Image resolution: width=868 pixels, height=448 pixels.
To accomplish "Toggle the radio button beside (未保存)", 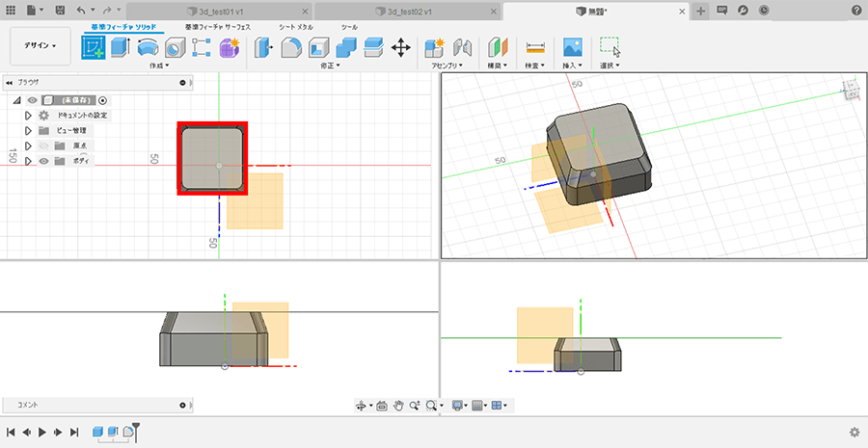I will pyautogui.click(x=103, y=100).
